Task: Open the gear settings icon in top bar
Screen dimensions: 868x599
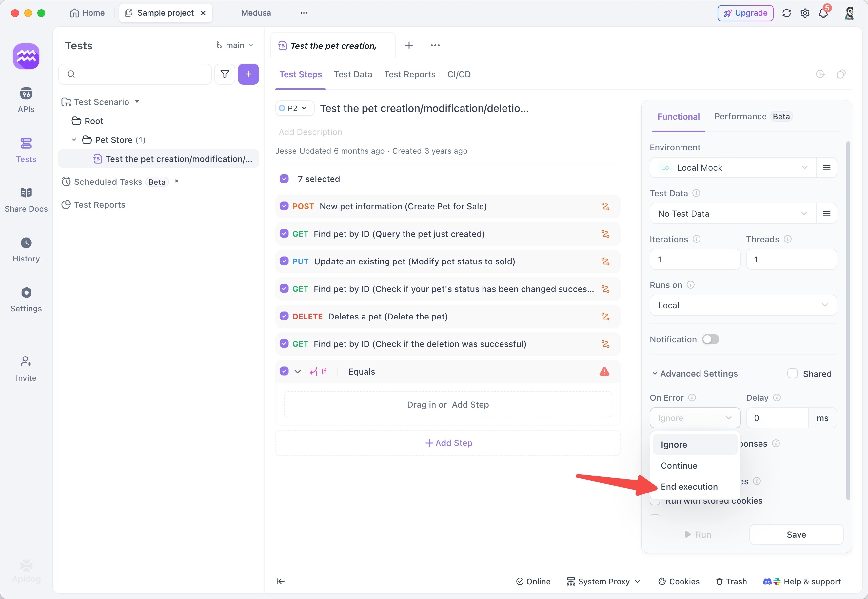Action: tap(804, 13)
